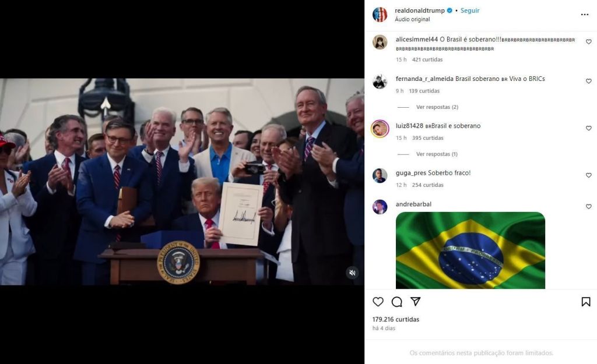
Task: Open the comment bubble icon
Action: point(396,302)
